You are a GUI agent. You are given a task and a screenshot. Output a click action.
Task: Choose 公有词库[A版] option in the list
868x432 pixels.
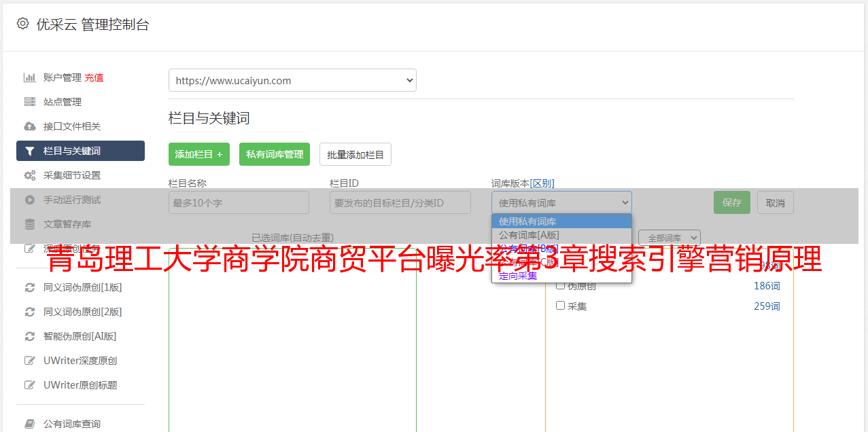(x=561, y=235)
